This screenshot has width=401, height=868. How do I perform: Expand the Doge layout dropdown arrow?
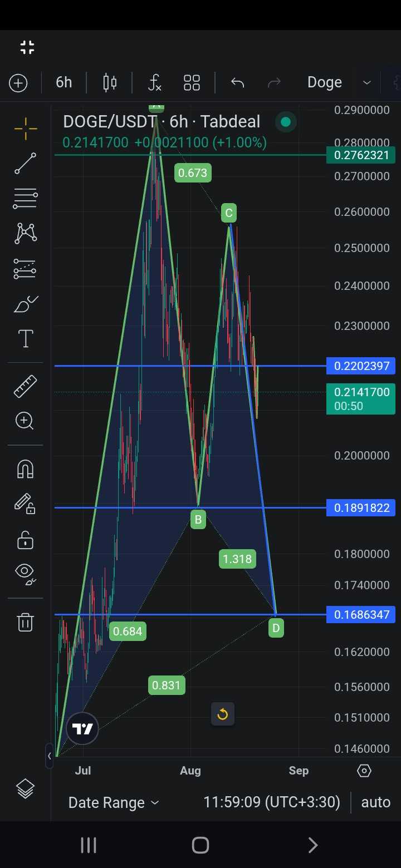[x=367, y=83]
